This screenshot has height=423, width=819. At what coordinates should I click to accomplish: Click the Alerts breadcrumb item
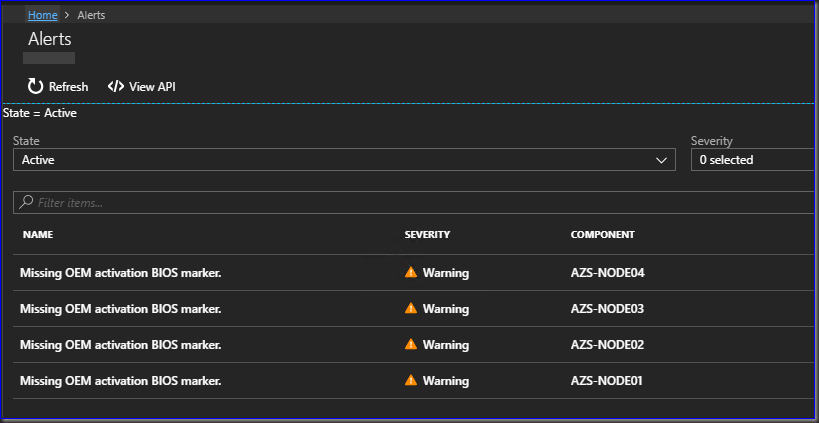(x=91, y=15)
